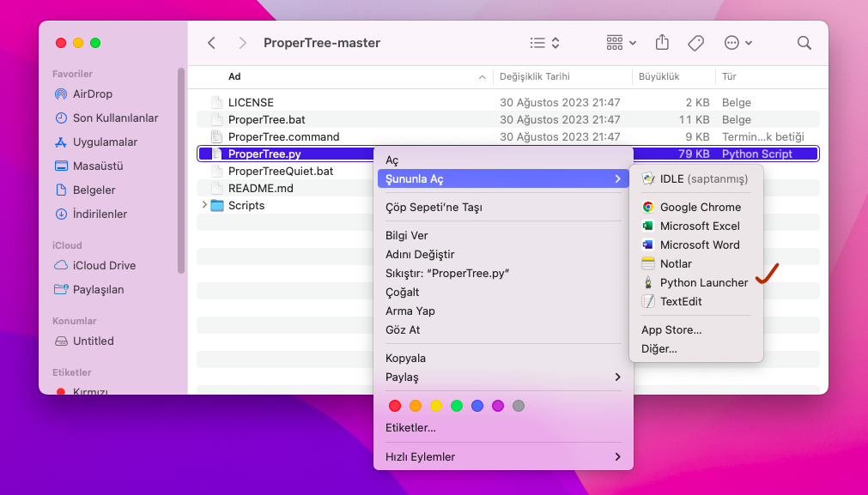The image size is (868, 495).
Task: Sort files by the Büyüklük column header
Action: coord(659,76)
